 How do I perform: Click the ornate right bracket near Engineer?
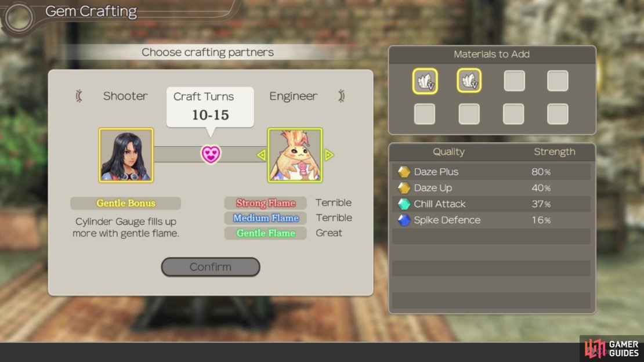click(341, 96)
